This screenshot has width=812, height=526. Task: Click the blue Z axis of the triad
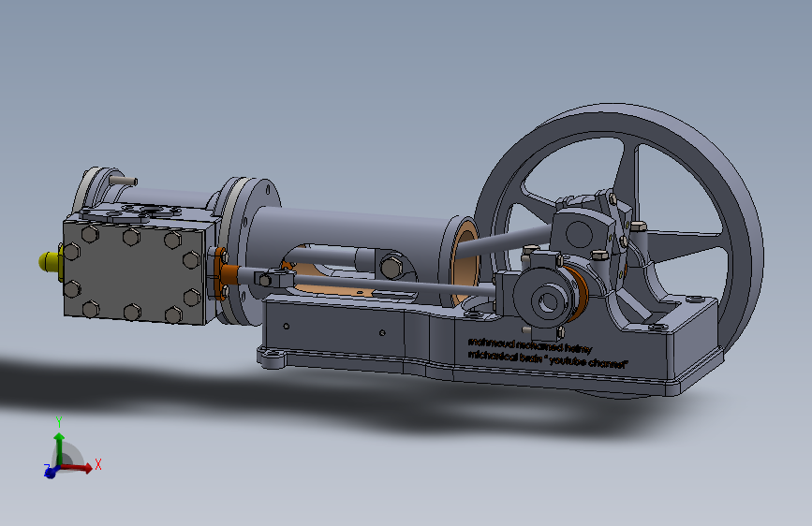coord(51,472)
